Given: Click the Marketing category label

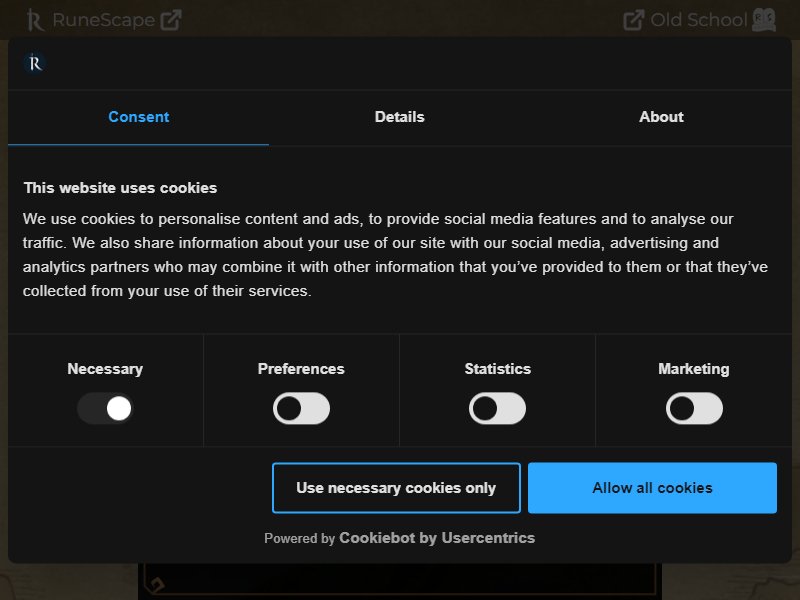Looking at the screenshot, I should click(x=694, y=369).
